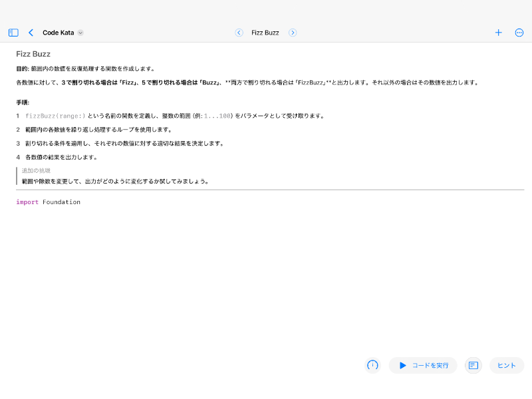Select the Fizz Buzz page title
This screenshot has width=532, height=399.
click(x=265, y=32)
